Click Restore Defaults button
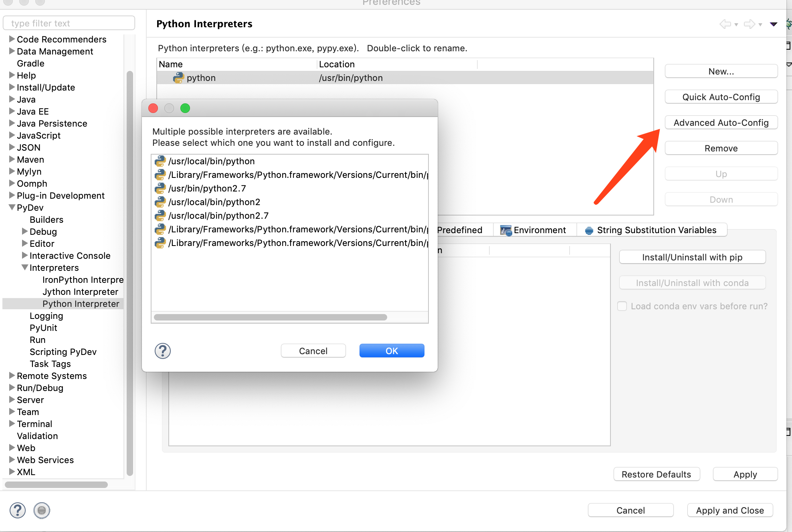Image resolution: width=792 pixels, height=532 pixels. click(x=657, y=474)
